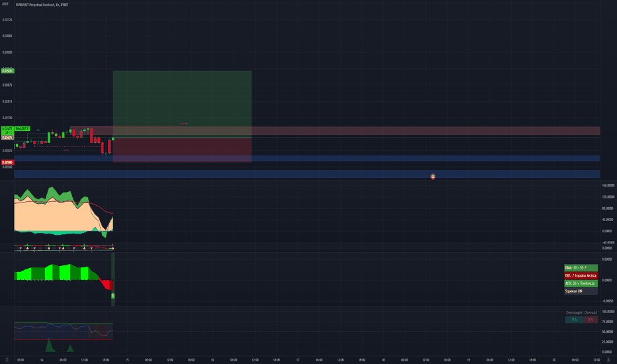Click date 16 on the time axis
The height and width of the screenshot is (364, 617).
213,359
